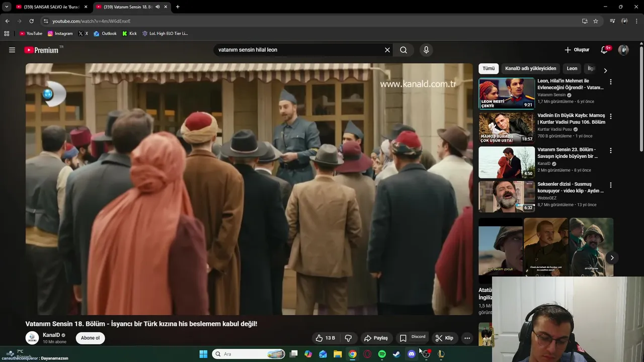The height and width of the screenshot is (362, 644).
Task: Go to YouTube Premium home logo
Action: tap(41, 50)
